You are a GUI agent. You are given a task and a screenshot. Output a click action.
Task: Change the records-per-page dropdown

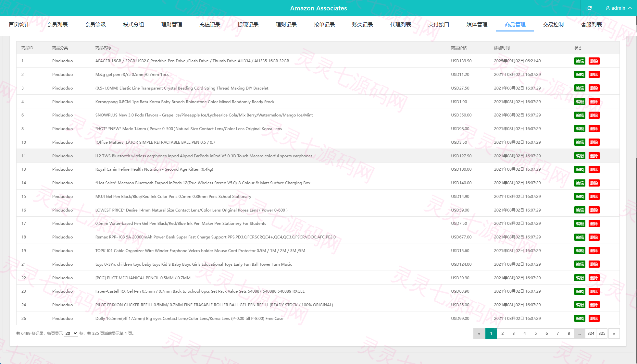(x=71, y=333)
